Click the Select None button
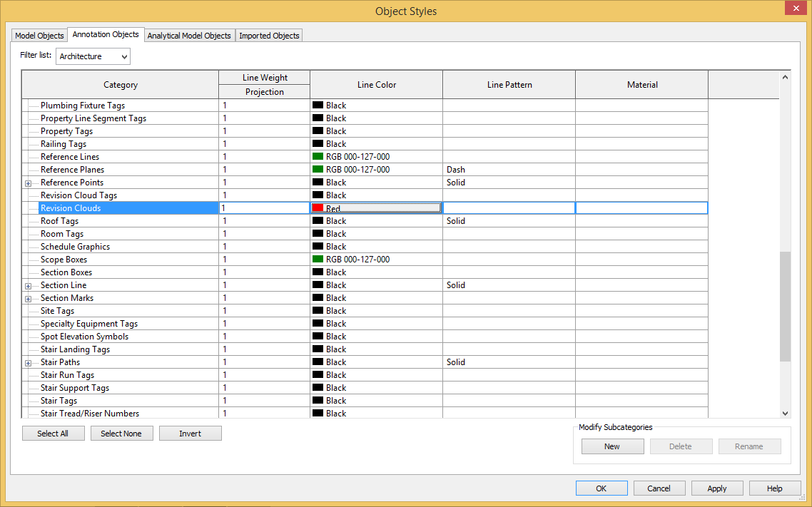This screenshot has width=812, height=507. click(122, 434)
